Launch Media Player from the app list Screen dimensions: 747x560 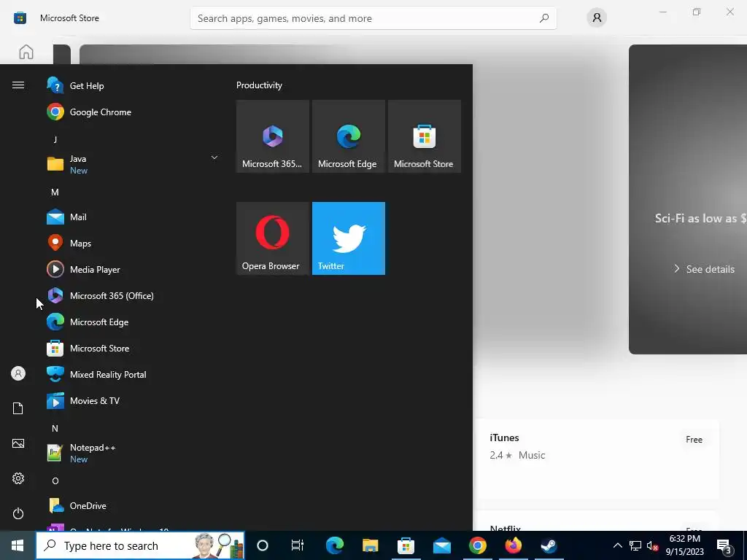(x=133, y=270)
